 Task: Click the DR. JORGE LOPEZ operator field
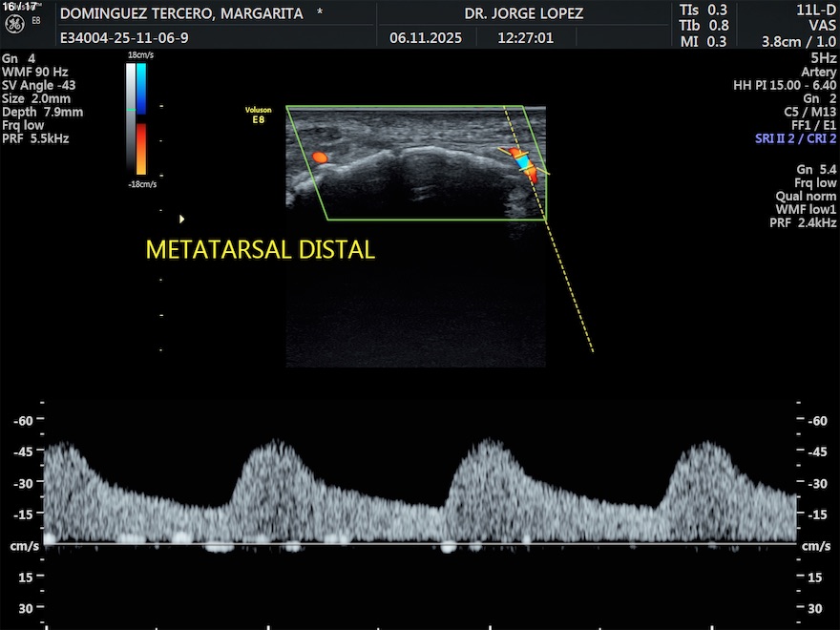(523, 13)
